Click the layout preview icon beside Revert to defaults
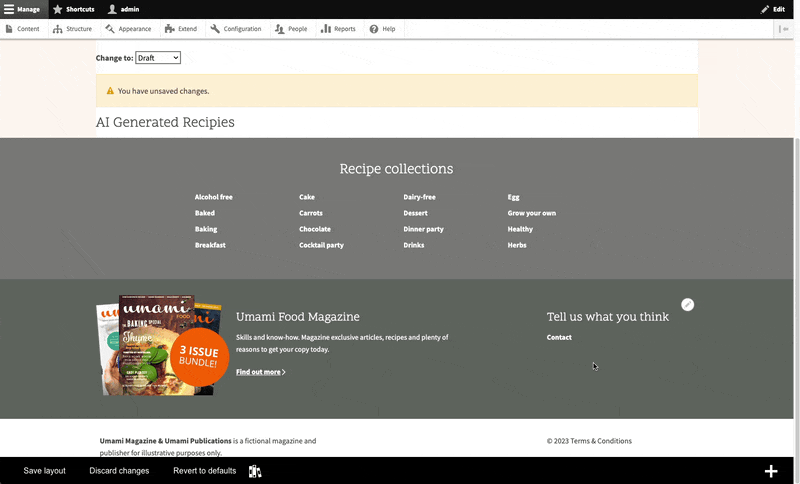Viewport: 800px width, 484px height. click(x=255, y=471)
